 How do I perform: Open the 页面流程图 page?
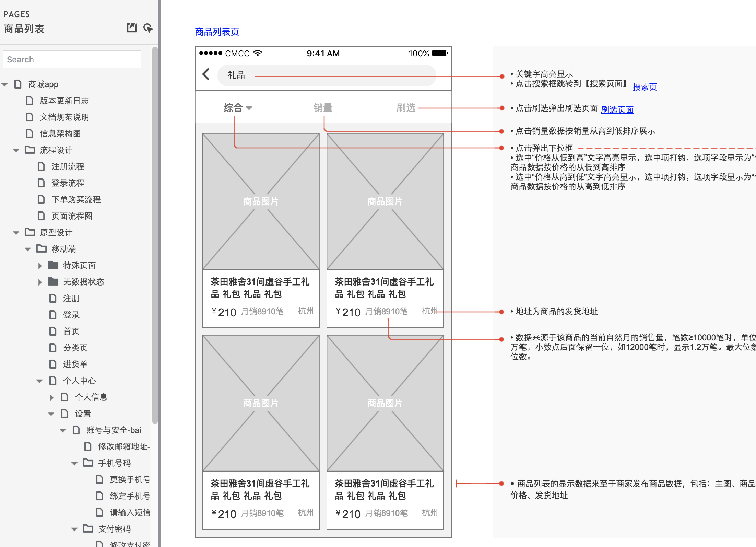tap(72, 216)
